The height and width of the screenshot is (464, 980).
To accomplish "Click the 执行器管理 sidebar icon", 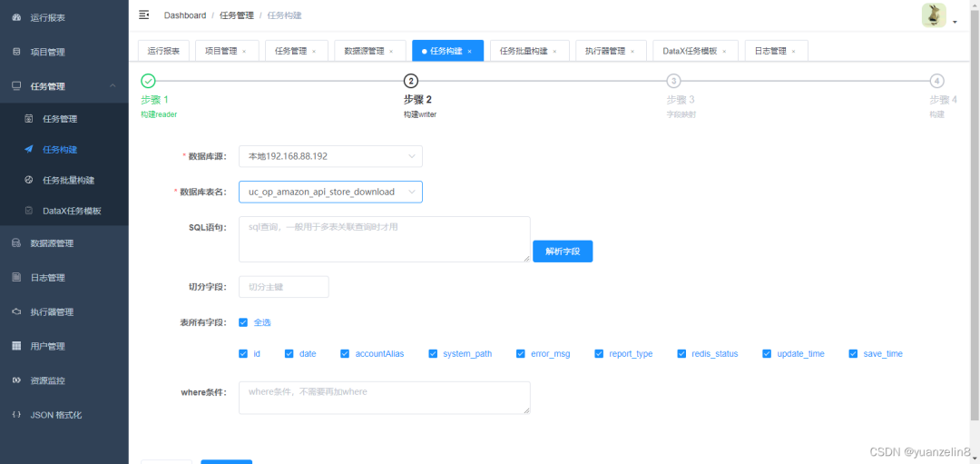I will tap(16, 312).
